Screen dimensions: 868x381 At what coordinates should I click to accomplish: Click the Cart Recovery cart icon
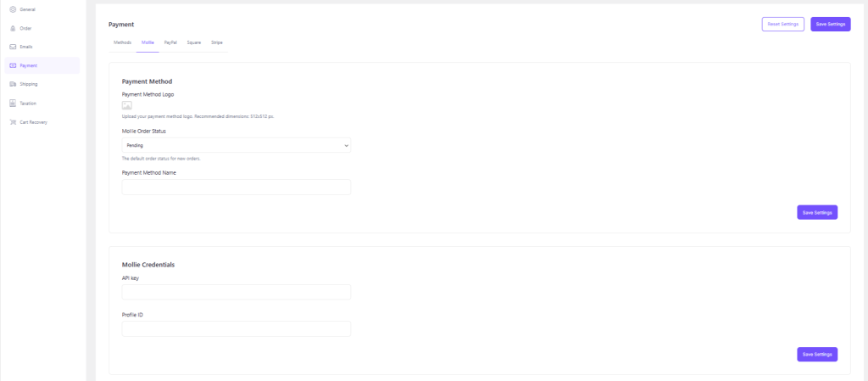(x=14, y=122)
